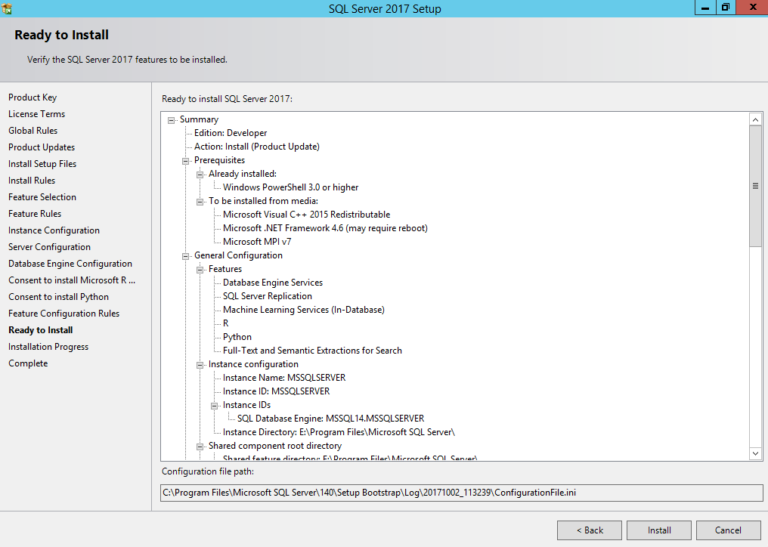This screenshot has width=768, height=547.
Task: Select the Complete step
Action: pos(28,363)
